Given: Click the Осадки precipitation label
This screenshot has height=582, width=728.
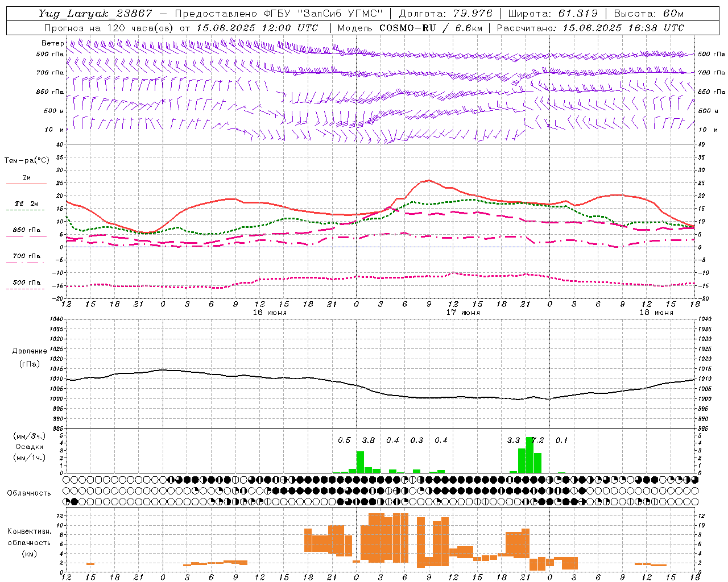Looking at the screenshot, I should 29,447.
